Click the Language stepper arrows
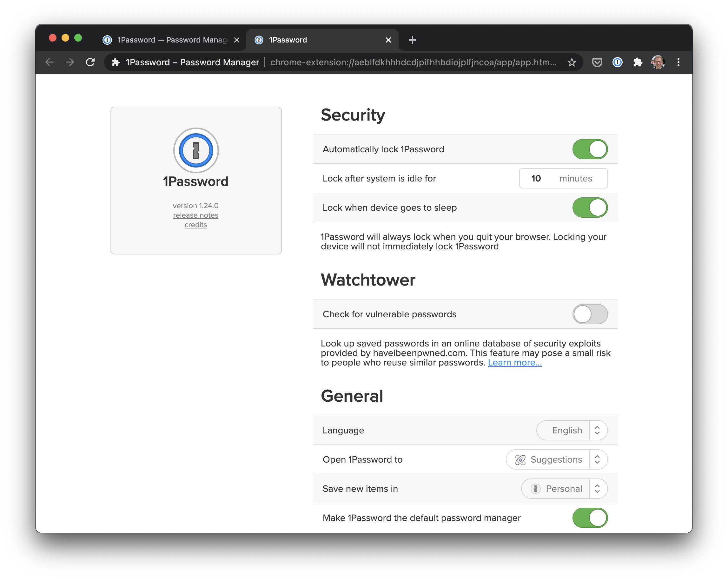The height and width of the screenshot is (580, 728). [x=597, y=430]
